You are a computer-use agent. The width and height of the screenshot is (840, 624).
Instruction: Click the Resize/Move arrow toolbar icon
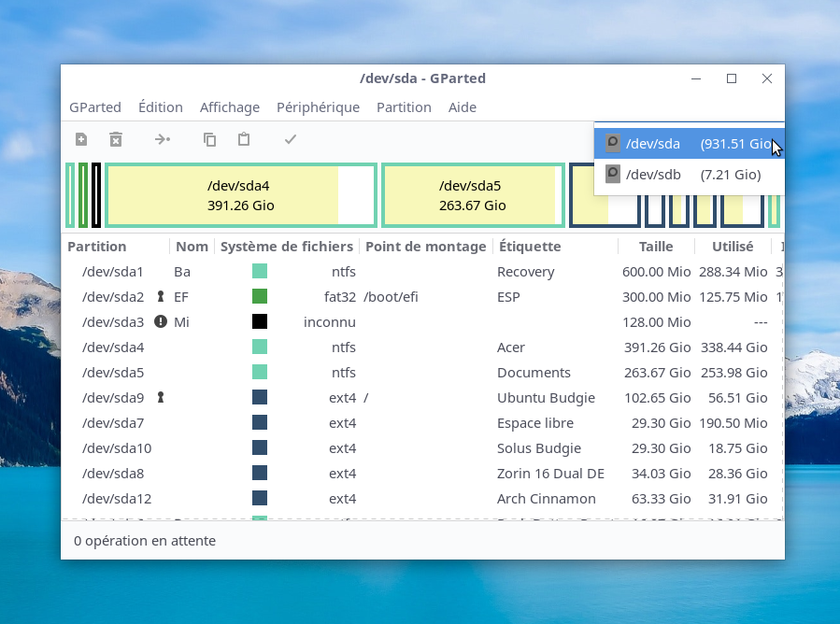tap(163, 139)
